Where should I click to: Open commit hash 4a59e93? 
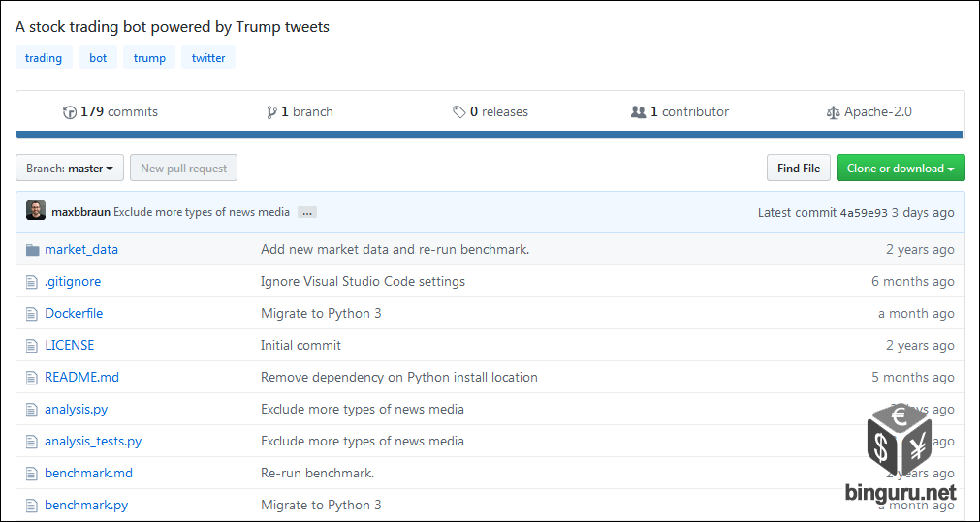point(865,212)
